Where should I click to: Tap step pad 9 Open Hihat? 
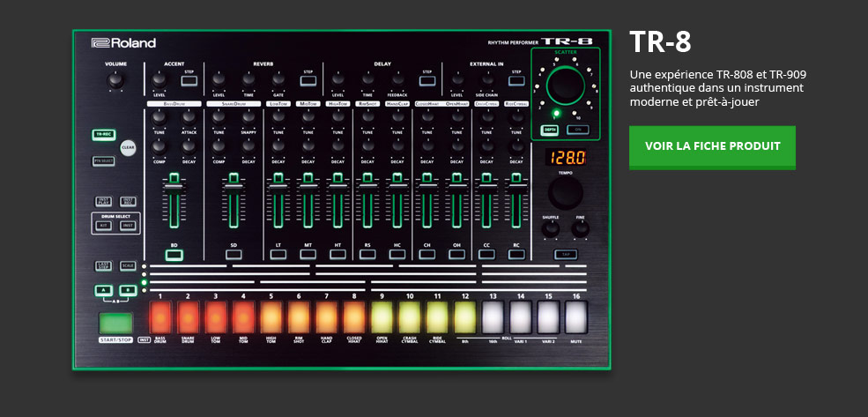click(x=382, y=316)
